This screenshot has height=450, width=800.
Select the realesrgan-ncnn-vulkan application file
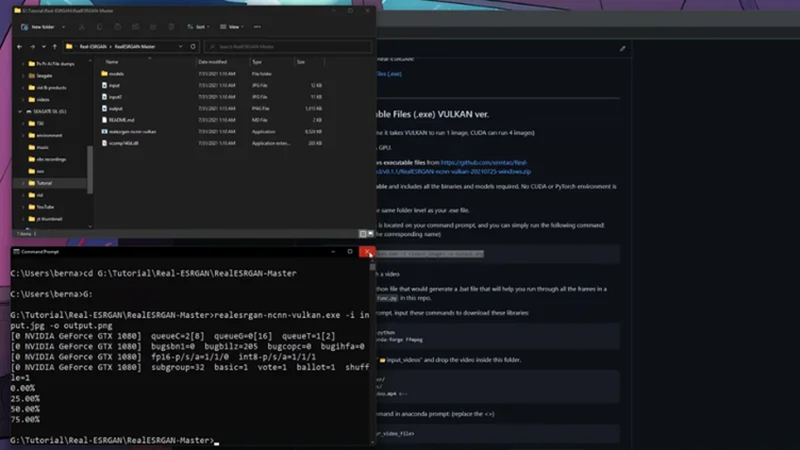[132, 132]
